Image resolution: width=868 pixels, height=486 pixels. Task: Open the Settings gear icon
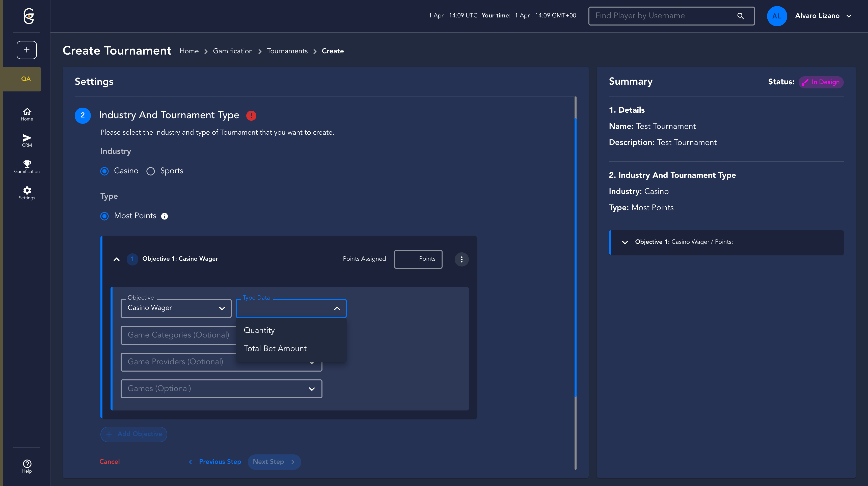(26, 193)
